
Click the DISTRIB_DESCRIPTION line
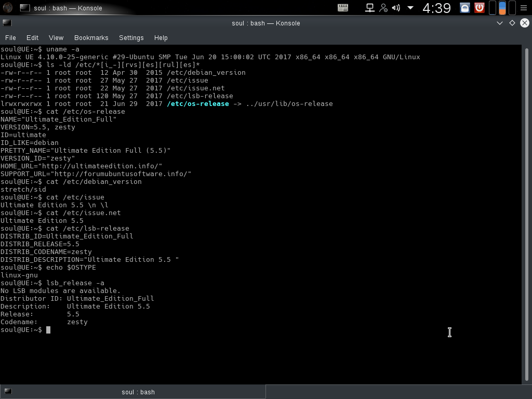(x=89, y=260)
